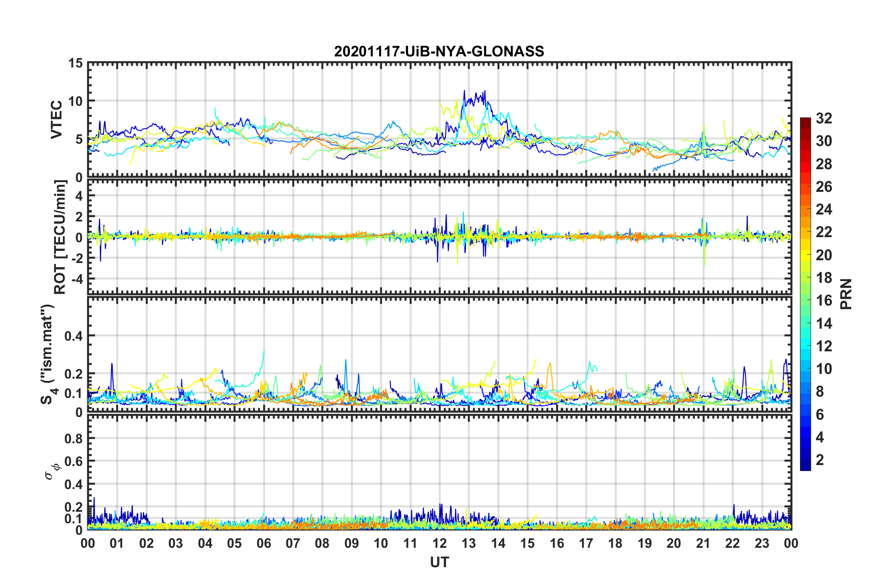Select the yellow colorbar segment near 20
Screen dimensions: 879x588
point(806,255)
